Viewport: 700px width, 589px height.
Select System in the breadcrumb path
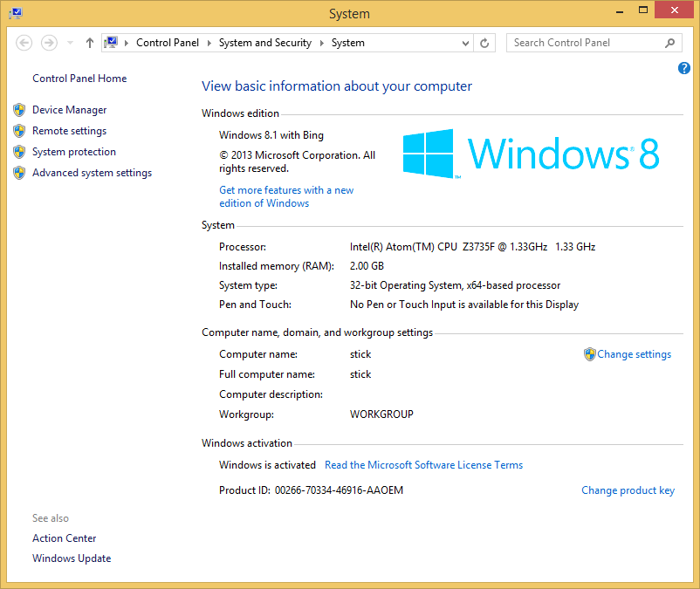[x=347, y=43]
